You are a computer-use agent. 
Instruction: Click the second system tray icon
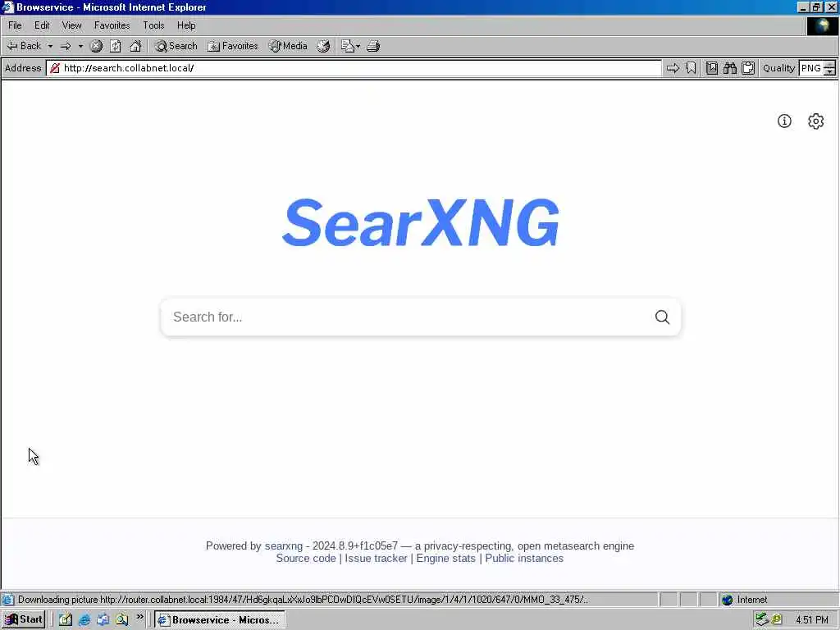coord(776,620)
